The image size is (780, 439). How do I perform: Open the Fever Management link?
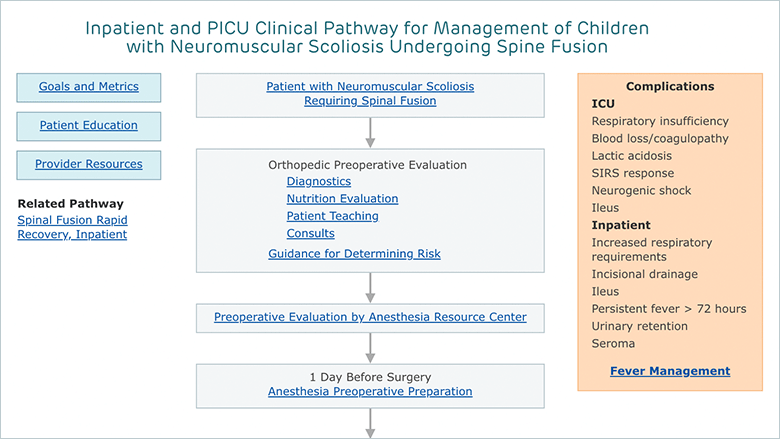point(670,371)
